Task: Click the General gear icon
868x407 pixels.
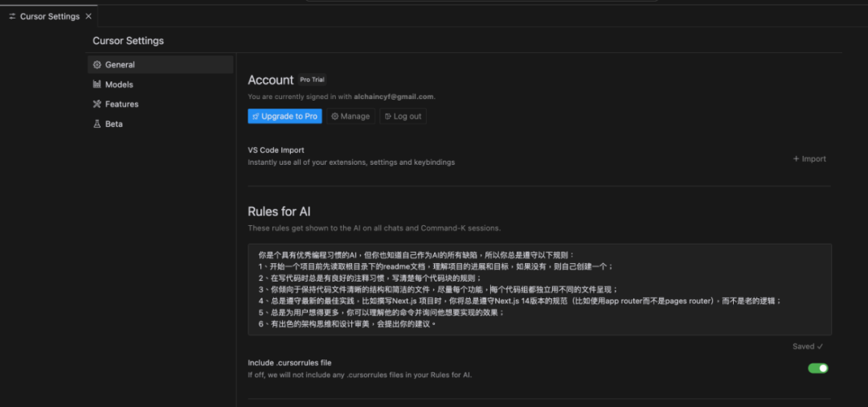Action: [97, 65]
